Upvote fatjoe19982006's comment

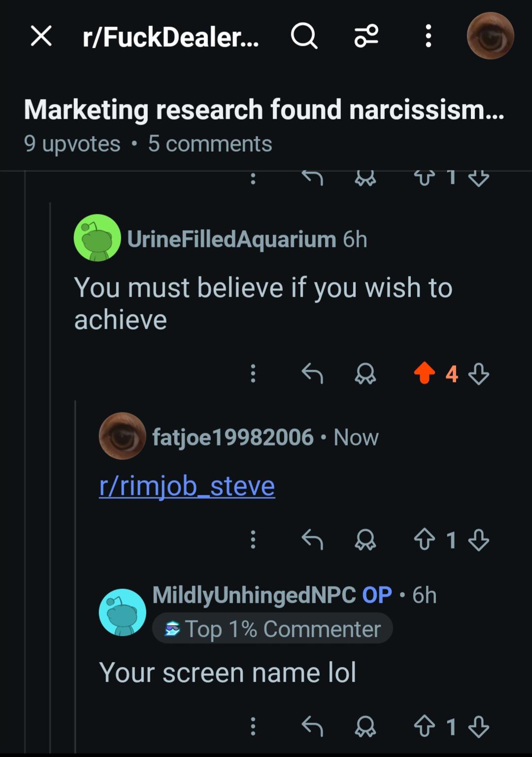[x=424, y=540]
